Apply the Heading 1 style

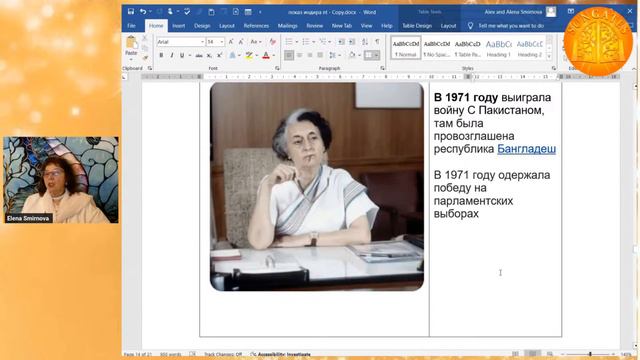pyautogui.click(x=498, y=48)
